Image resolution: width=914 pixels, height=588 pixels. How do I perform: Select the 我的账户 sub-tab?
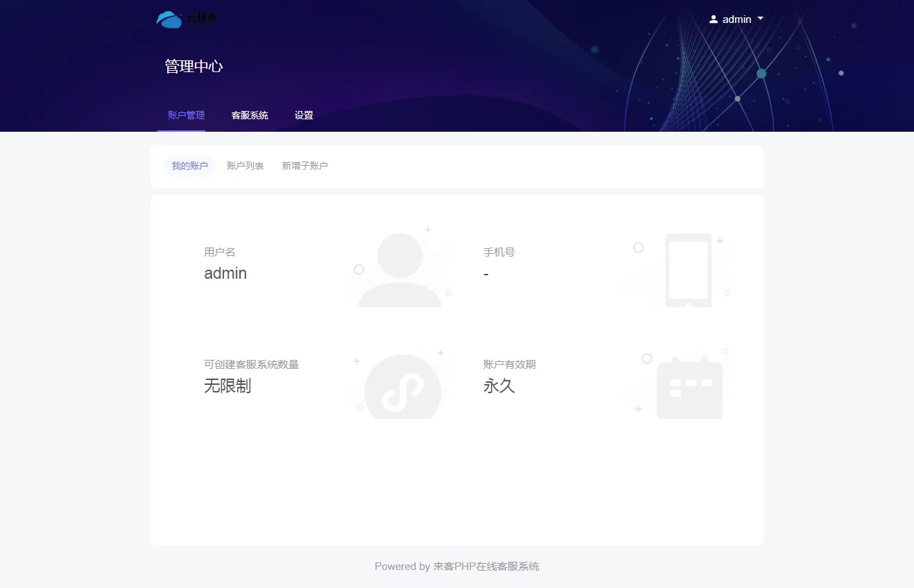point(189,166)
